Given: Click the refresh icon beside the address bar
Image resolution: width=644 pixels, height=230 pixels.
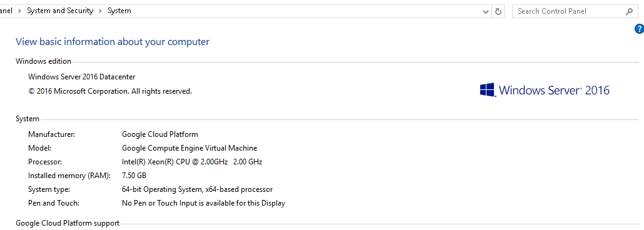Looking at the screenshot, I should (498, 11).
